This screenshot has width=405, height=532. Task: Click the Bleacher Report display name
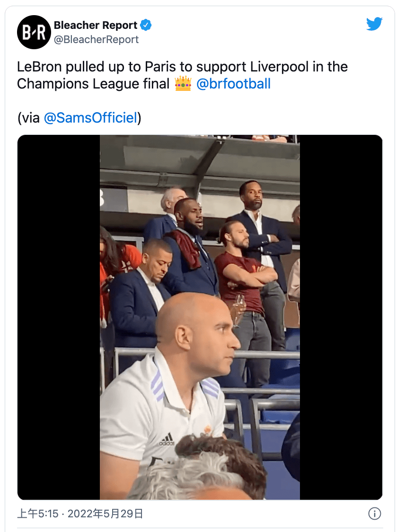pyautogui.click(x=95, y=25)
